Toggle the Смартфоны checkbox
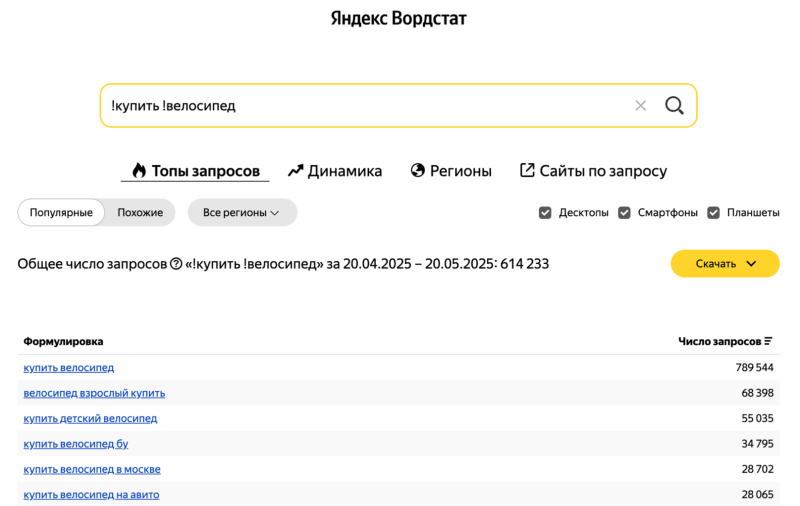Viewport: 800px width, 506px height. 624,213
